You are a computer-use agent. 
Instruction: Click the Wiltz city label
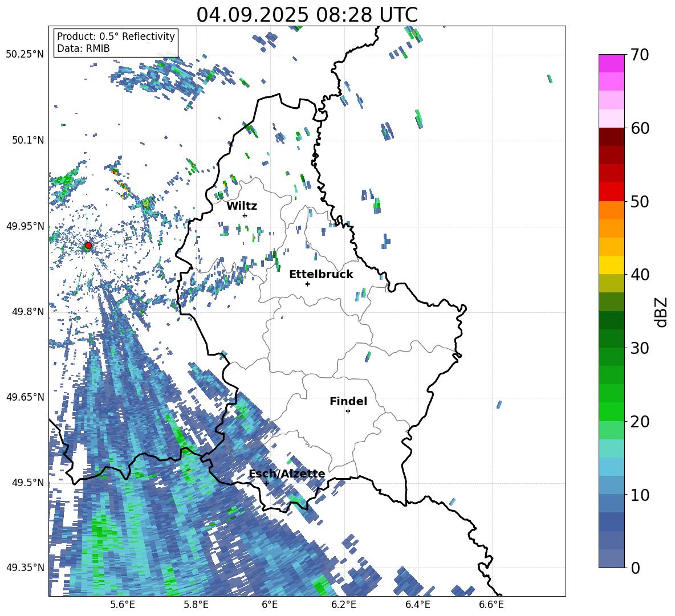click(x=242, y=206)
